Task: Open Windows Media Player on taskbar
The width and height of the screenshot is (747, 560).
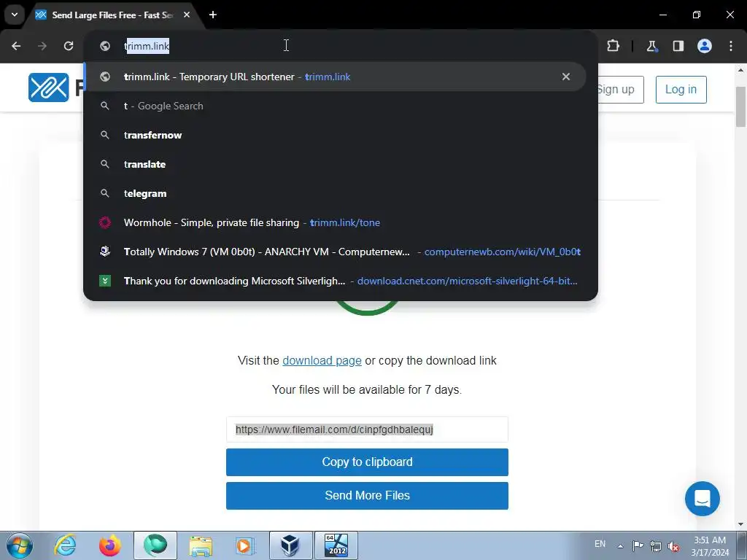Action: point(245,545)
